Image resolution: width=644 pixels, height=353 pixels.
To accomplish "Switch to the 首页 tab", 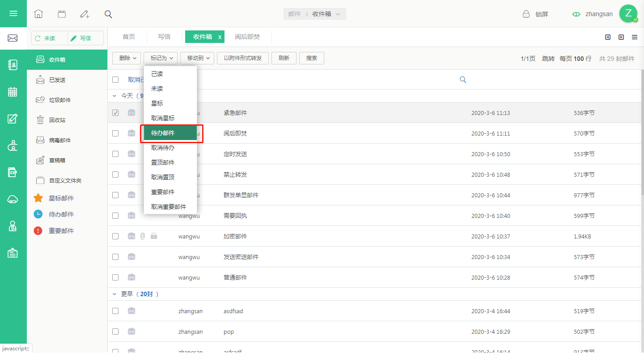I will point(129,37).
